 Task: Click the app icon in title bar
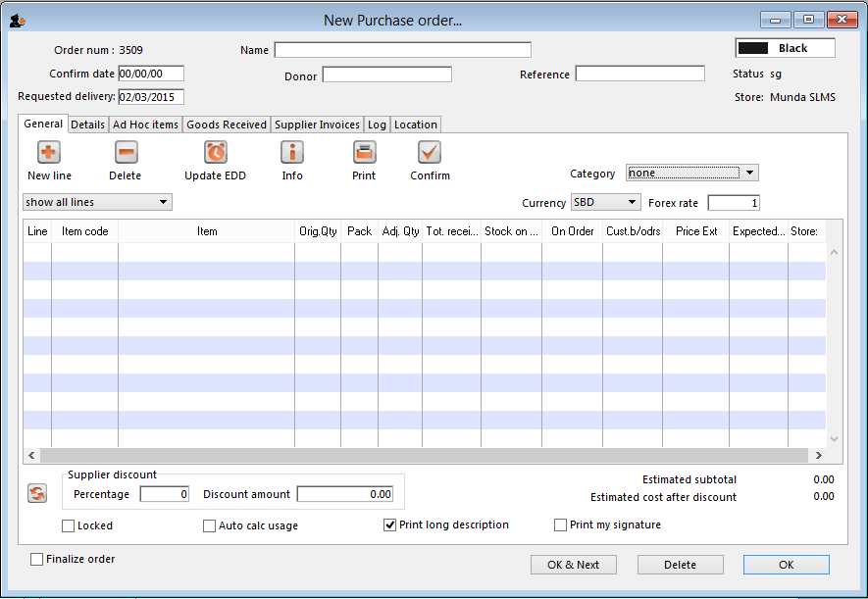(18, 20)
